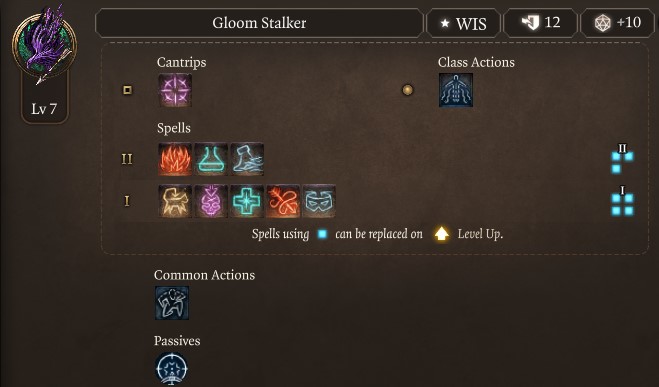Choose the teal healing cross spell icon
This screenshot has width=659, height=387.
click(247, 201)
